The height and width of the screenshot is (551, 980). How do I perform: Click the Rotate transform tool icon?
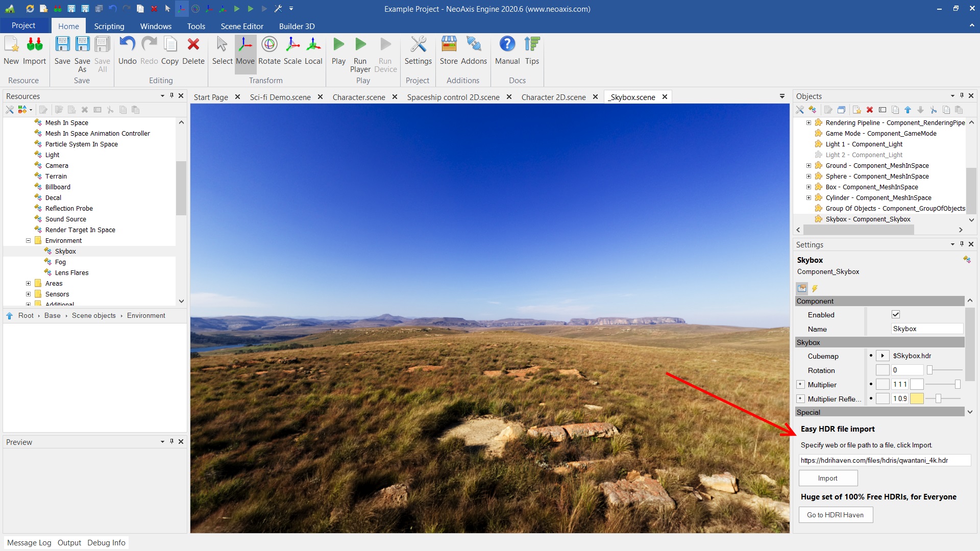pyautogui.click(x=269, y=45)
